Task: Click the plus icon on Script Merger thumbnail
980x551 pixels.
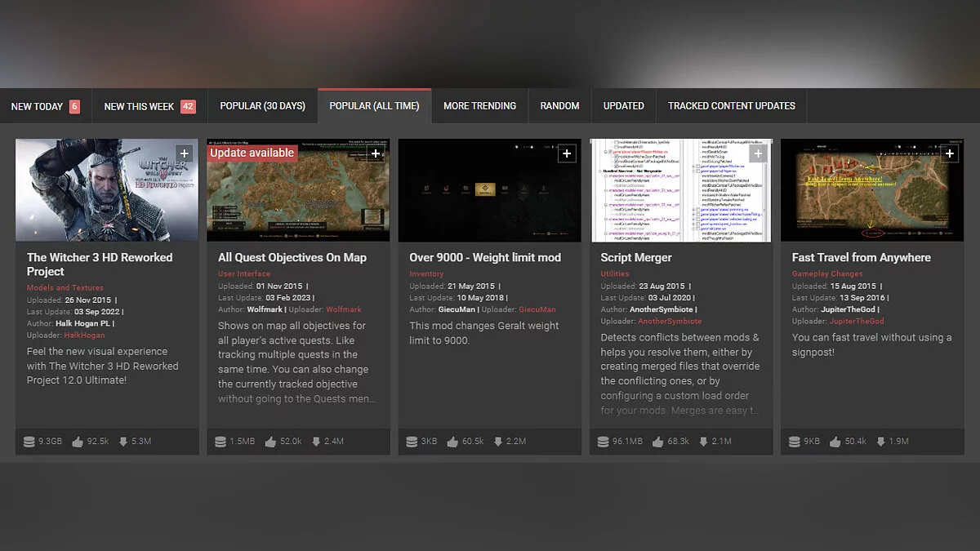Action: click(758, 153)
